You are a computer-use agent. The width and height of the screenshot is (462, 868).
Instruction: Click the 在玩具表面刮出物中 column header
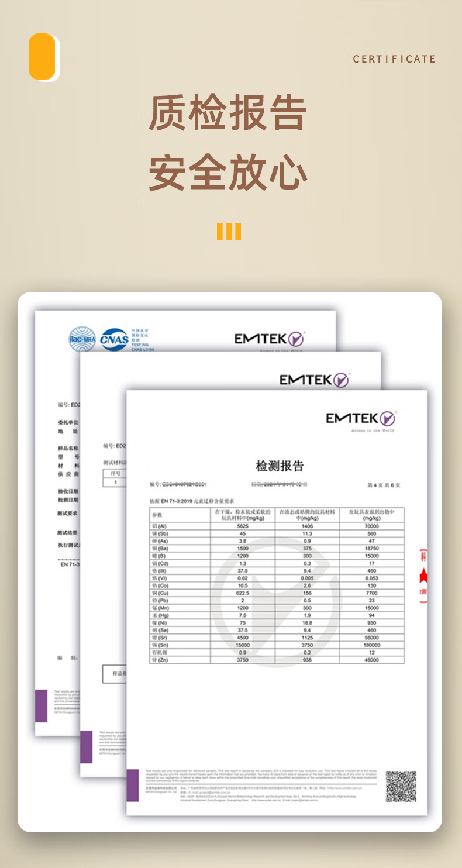point(372,515)
